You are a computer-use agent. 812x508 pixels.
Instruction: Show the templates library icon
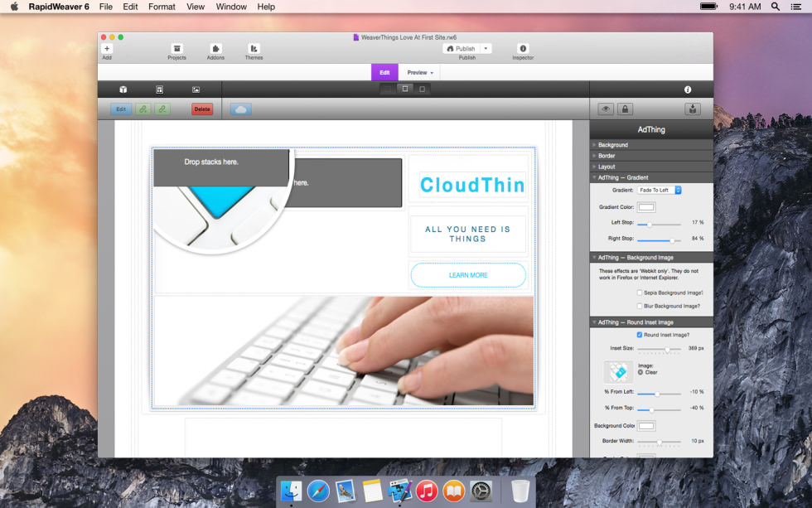(159, 90)
